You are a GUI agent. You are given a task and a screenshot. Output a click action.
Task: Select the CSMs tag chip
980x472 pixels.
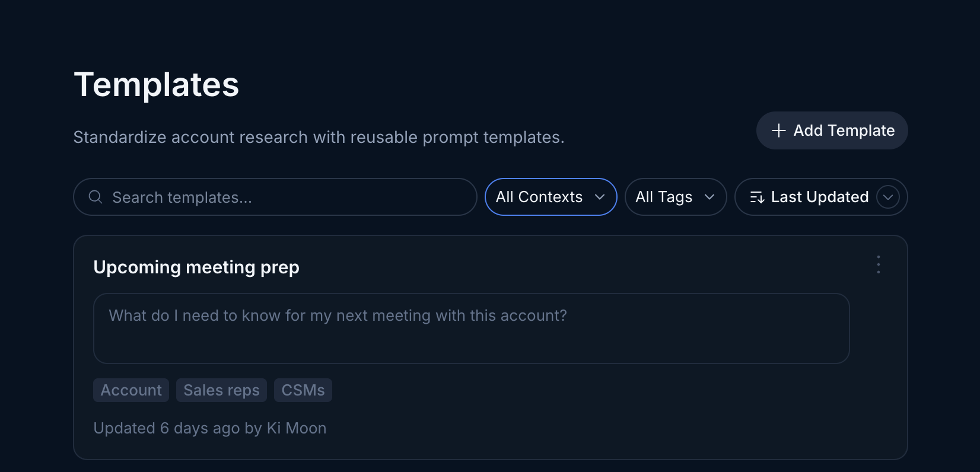coord(303,390)
